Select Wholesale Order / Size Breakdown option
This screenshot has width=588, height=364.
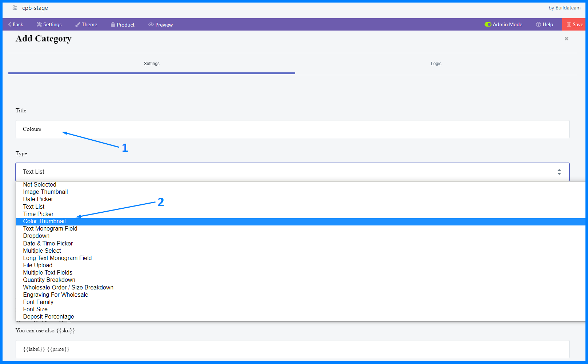(x=300, y=287)
